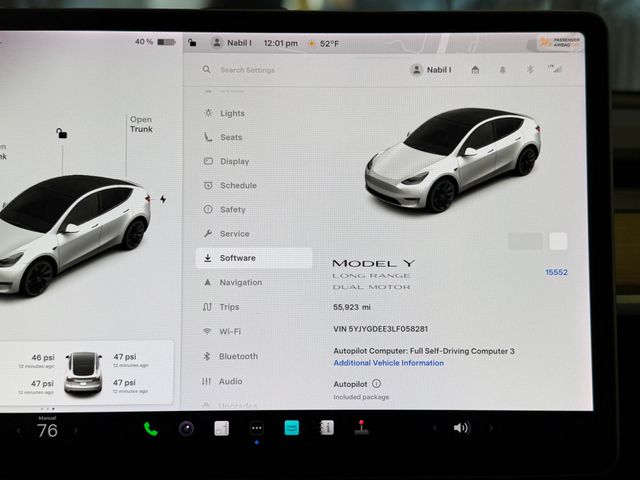This screenshot has width=640, height=480.
Task: Tap the tire pressure card car thumbnail
Action: click(84, 373)
